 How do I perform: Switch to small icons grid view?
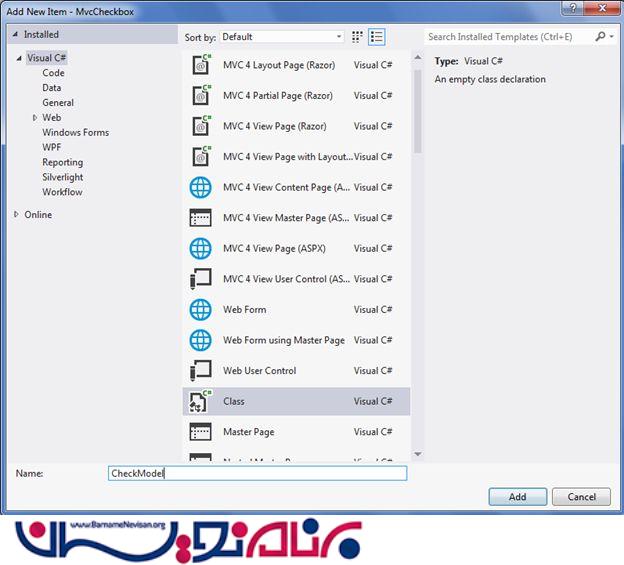pos(357,37)
